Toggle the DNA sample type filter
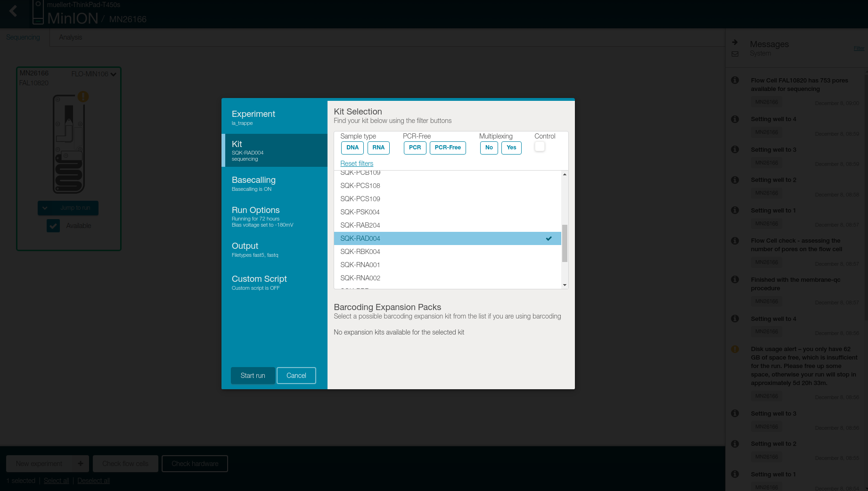The image size is (868, 491). tap(352, 147)
